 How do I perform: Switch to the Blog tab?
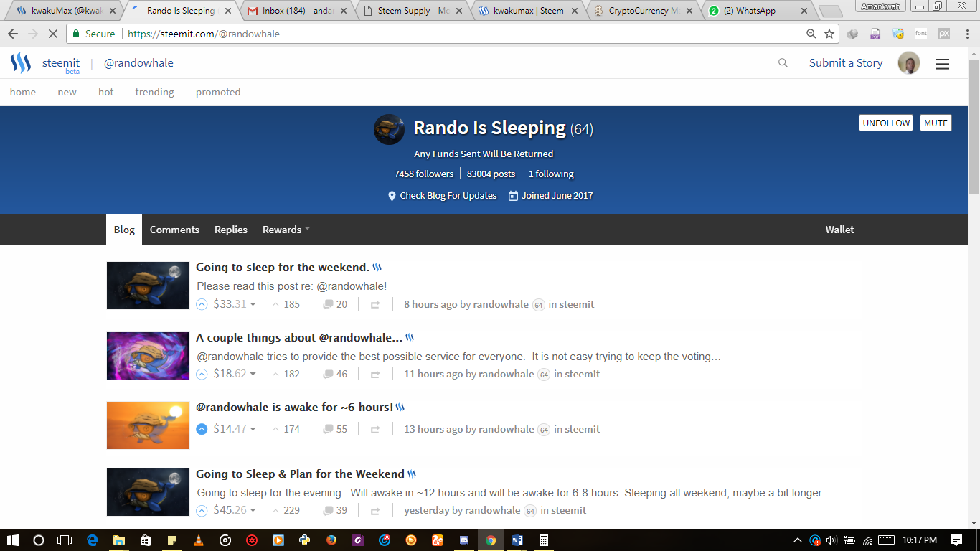click(124, 230)
